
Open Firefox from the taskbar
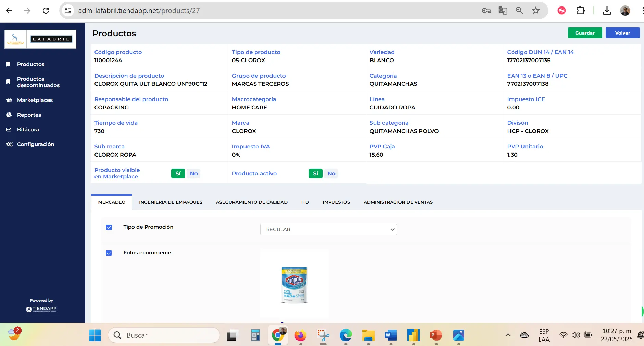click(300, 335)
